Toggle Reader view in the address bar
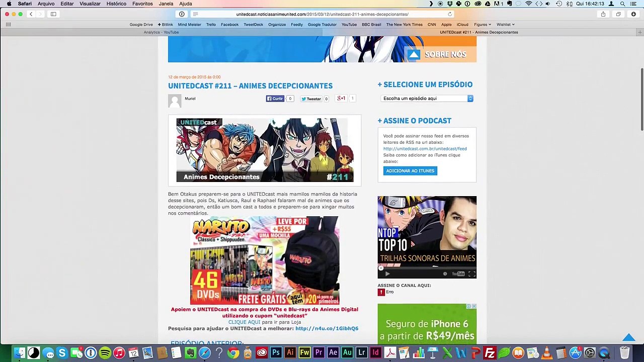 coord(196,14)
